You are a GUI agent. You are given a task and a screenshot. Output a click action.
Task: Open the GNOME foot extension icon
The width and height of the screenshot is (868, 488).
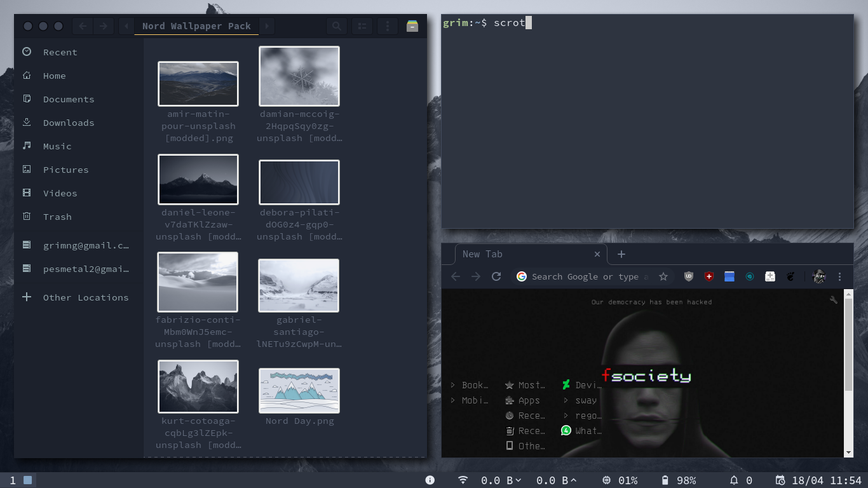[790, 276]
